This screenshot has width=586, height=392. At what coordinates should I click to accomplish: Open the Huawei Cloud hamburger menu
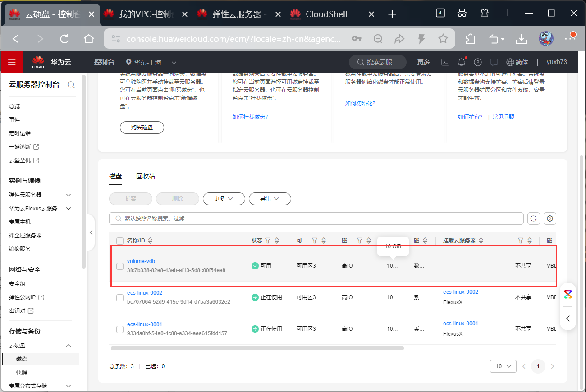[12, 62]
